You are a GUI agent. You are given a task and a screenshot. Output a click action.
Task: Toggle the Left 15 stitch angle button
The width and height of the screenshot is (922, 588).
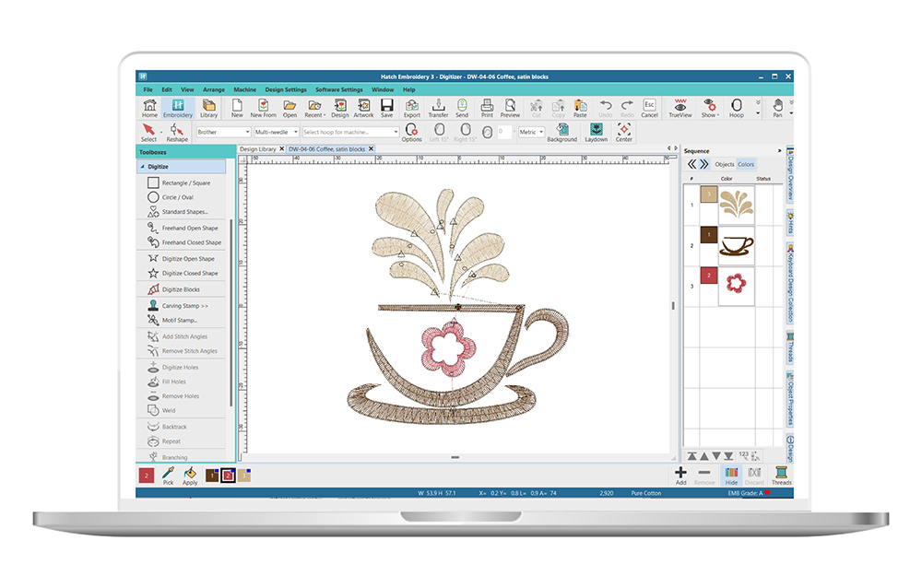(x=441, y=132)
